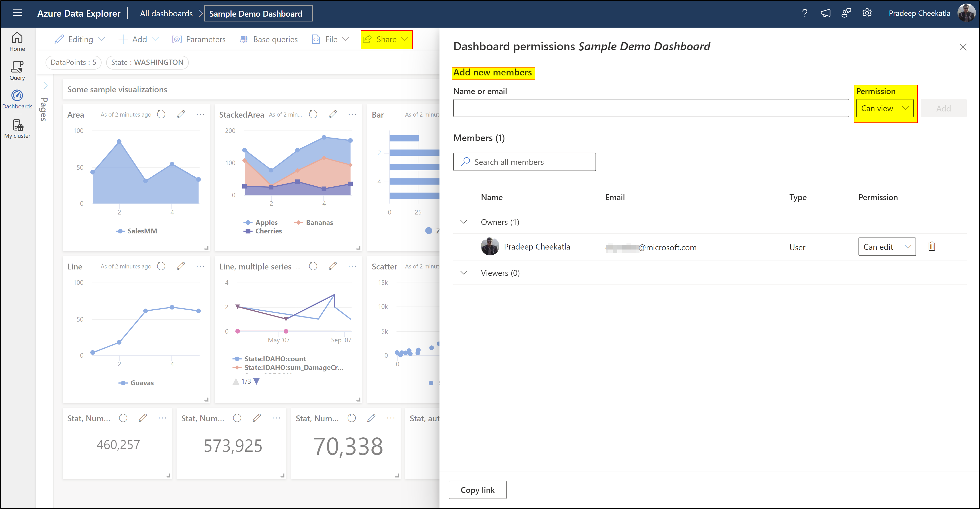Close the Dashboard permissions panel
The image size is (980, 509).
pos(963,47)
